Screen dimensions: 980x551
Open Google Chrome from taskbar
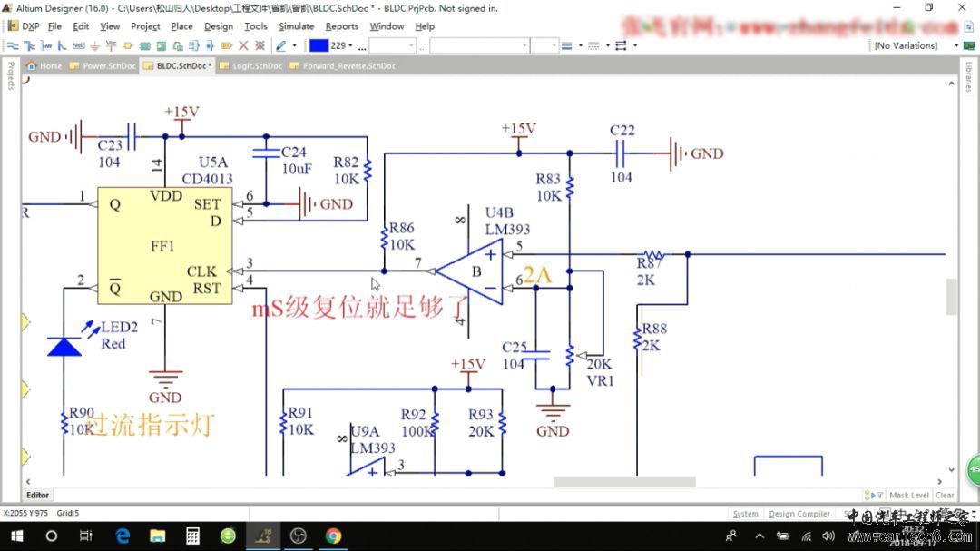(x=333, y=536)
